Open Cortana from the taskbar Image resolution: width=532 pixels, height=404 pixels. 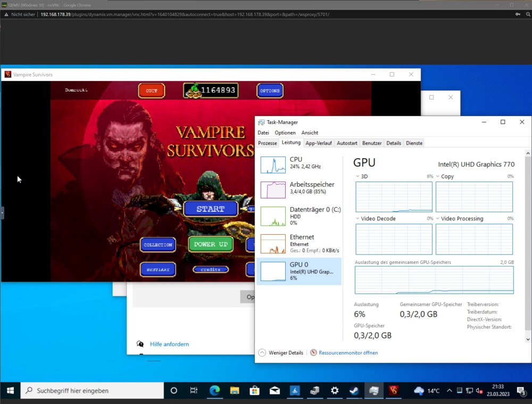(174, 390)
